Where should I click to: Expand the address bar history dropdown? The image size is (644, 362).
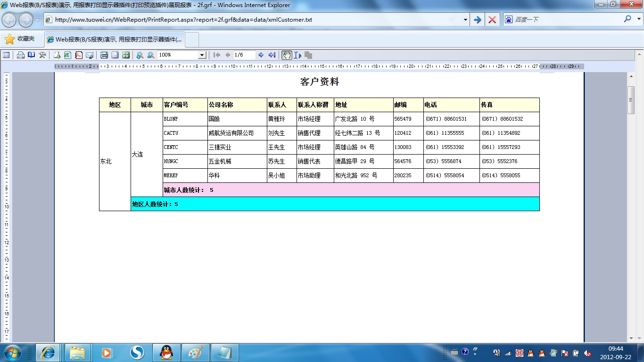tap(465, 20)
